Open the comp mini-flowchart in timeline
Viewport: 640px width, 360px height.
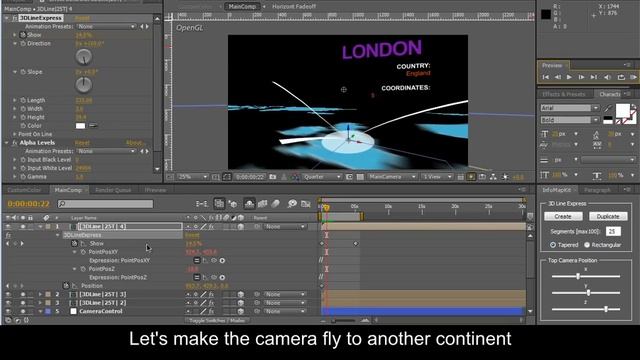tap(201, 203)
